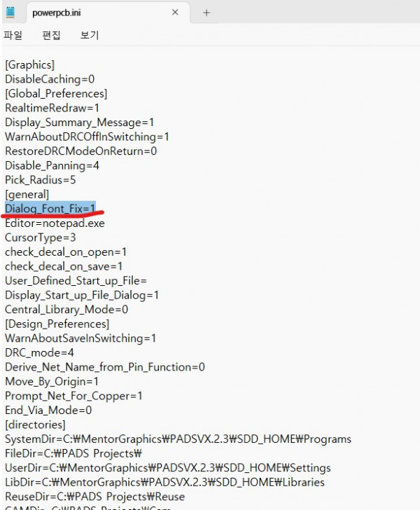This screenshot has height=510, width=420.
Task: Click the [Design_Preferences] section header
Action: tap(57, 324)
